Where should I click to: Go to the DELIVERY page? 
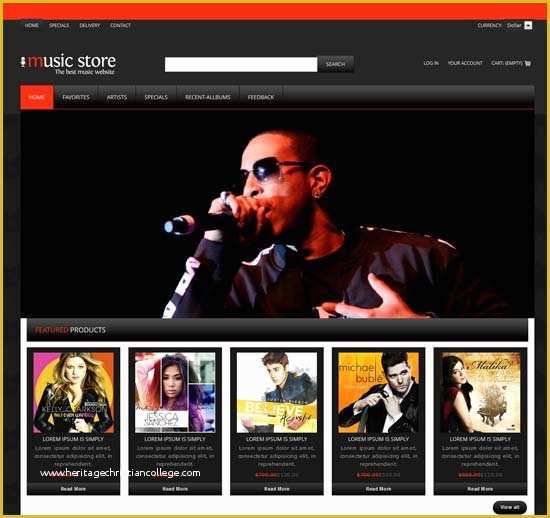[x=90, y=25]
